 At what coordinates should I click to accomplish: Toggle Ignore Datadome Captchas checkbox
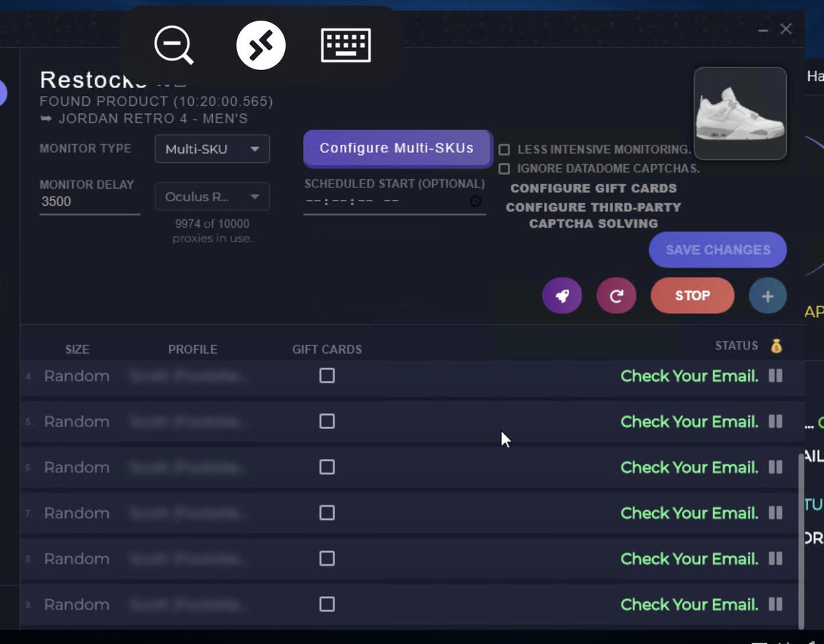[505, 168]
